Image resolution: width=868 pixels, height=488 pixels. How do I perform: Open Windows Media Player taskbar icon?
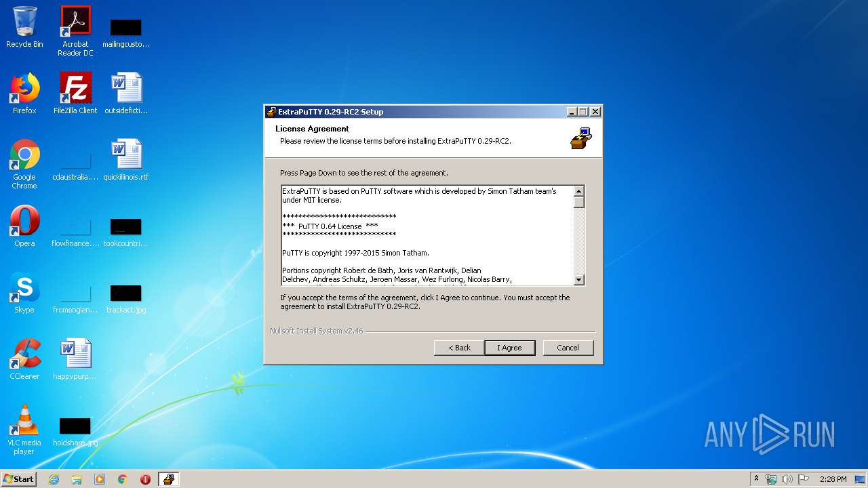(100, 479)
